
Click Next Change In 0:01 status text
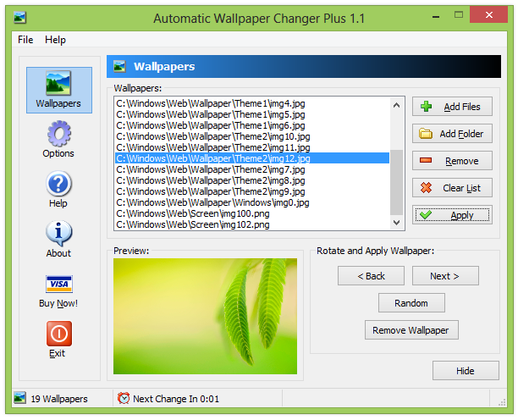coord(176,399)
